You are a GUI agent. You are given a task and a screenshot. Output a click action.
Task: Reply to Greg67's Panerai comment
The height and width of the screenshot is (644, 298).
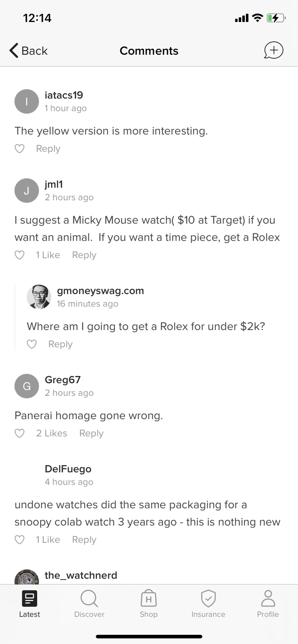(91, 433)
